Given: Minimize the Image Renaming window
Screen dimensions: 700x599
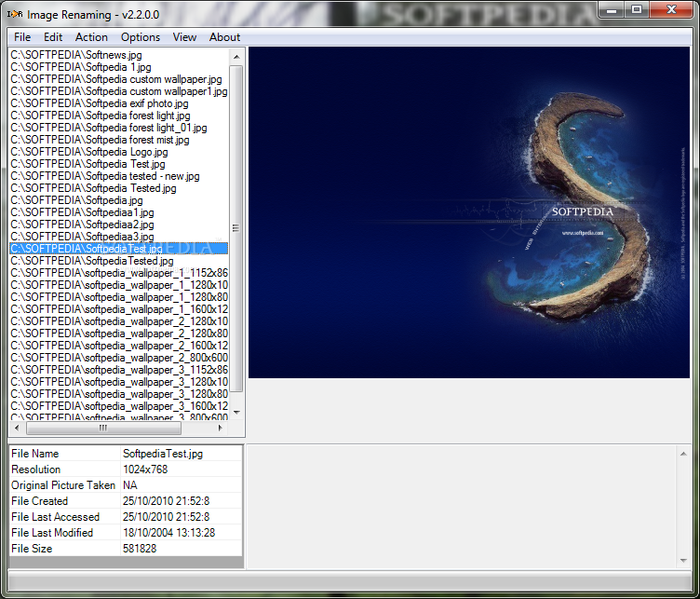Looking at the screenshot, I should tap(612, 10).
